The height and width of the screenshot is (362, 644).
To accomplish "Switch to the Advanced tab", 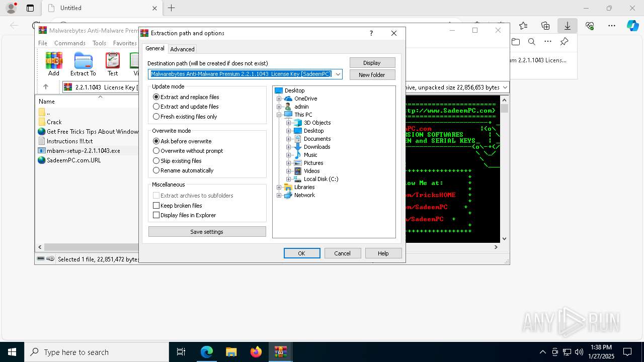I will pyautogui.click(x=182, y=49).
